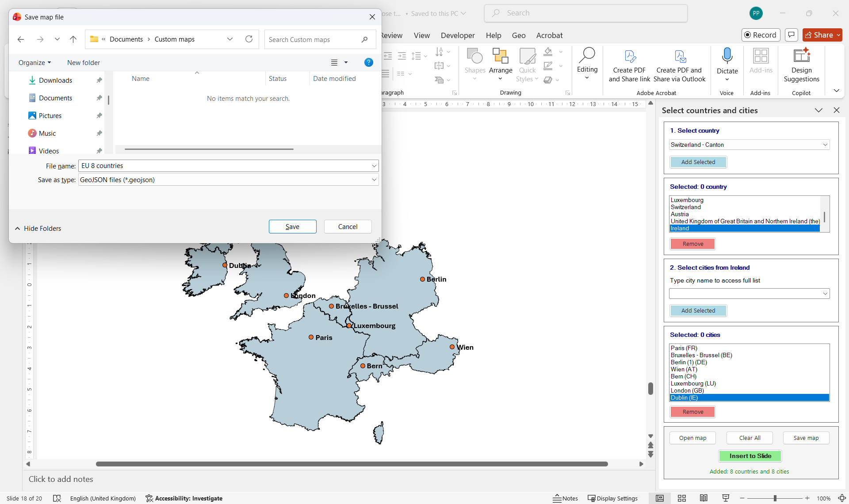Screen dimensions: 849x504
Task: Start a Record session from the title bar
Action: 761,35
